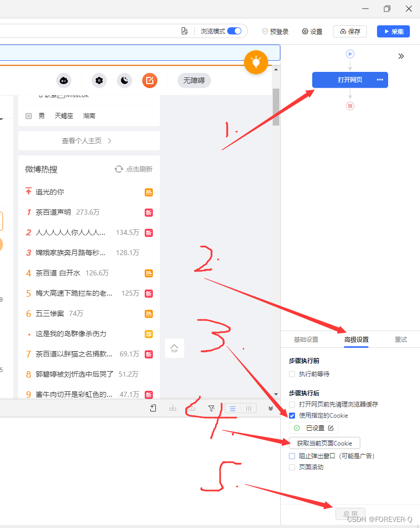420x528 pixels.
Task: Click the pin-to-top arrow before 追光的你
Action: (x=29, y=191)
